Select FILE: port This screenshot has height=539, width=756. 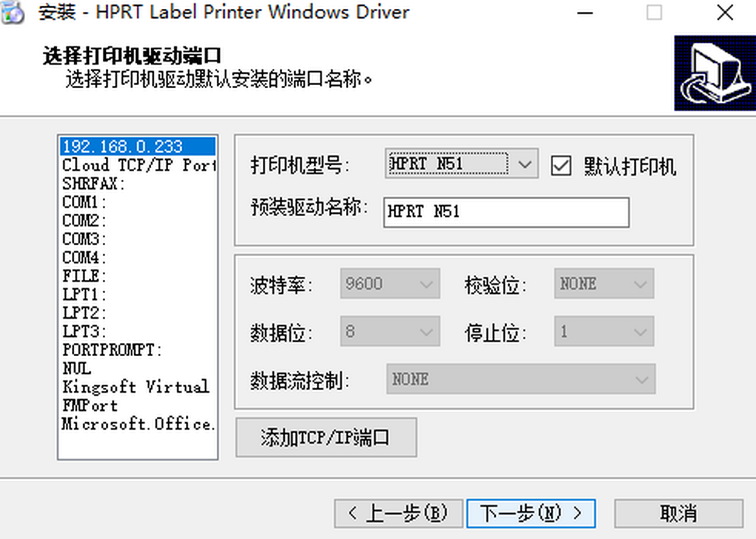[137, 276]
